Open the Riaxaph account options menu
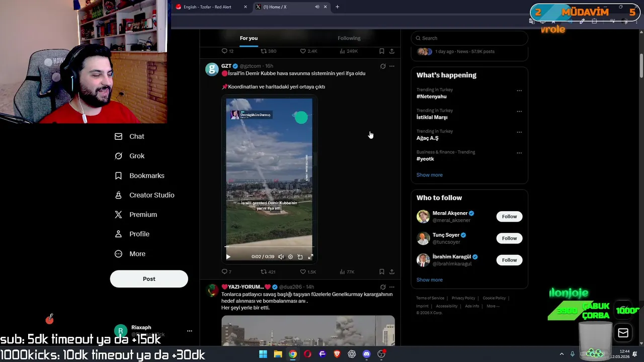This screenshot has height=362, width=644. (190, 331)
